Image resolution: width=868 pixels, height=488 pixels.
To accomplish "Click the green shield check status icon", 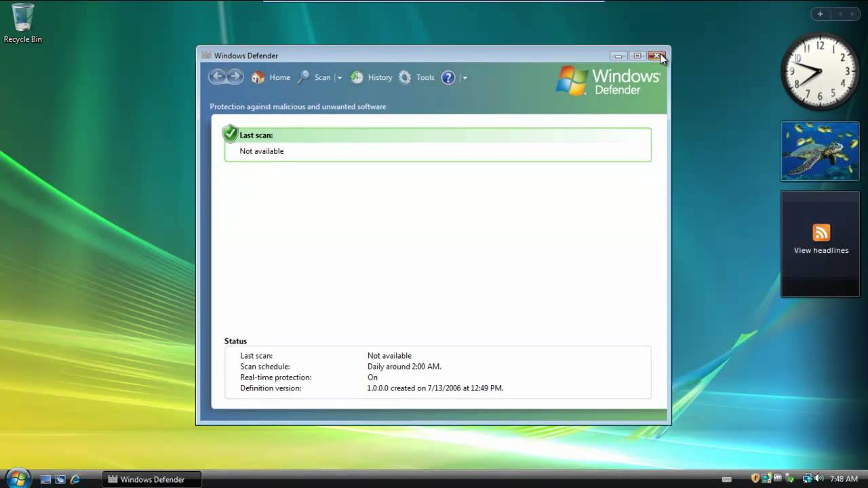I will pyautogui.click(x=230, y=134).
